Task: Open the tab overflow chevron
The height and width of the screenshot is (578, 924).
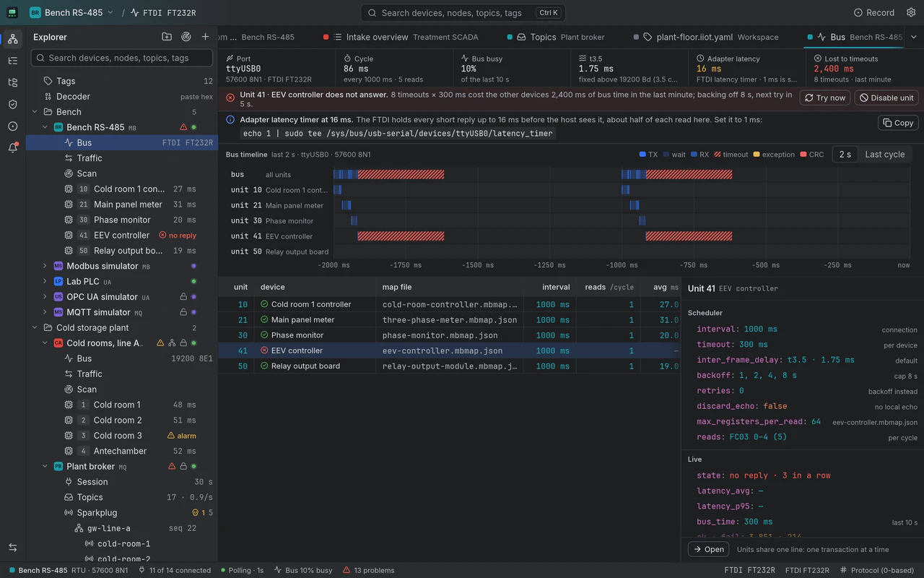Action: [913, 37]
